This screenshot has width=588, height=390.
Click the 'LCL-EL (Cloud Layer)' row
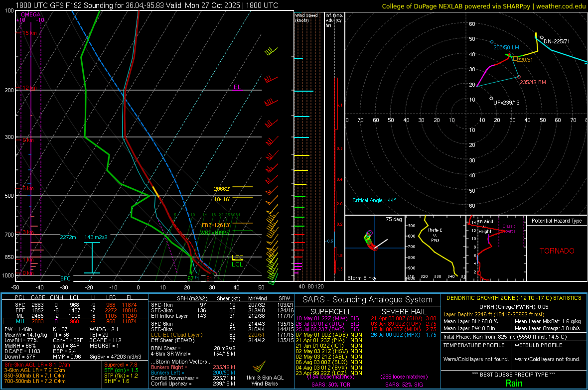point(222,335)
